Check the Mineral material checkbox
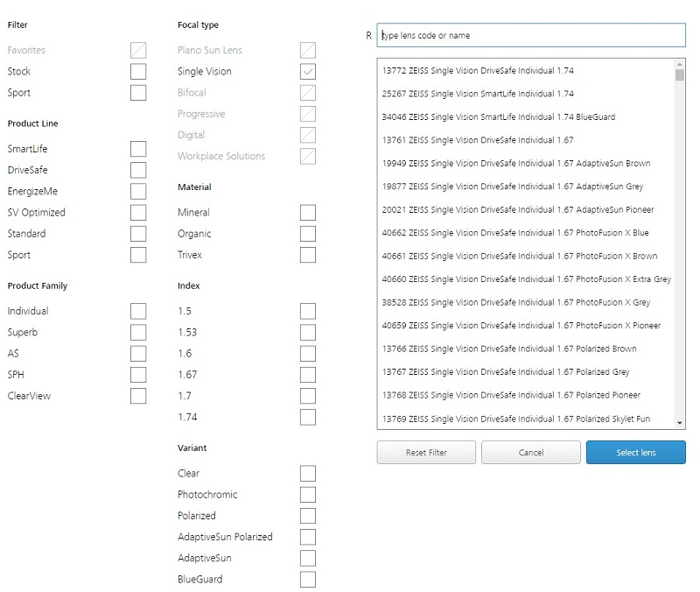 (x=307, y=213)
